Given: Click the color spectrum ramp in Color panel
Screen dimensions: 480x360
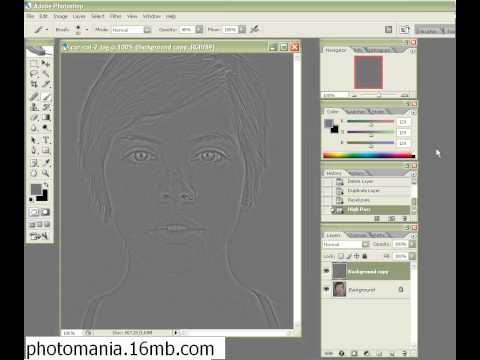Looking at the screenshot, I should [x=369, y=155].
